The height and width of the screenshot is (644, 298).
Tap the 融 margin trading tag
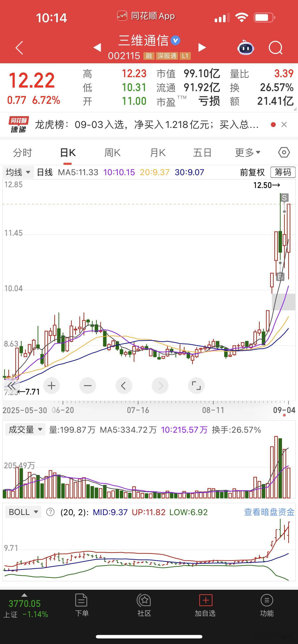point(149,56)
